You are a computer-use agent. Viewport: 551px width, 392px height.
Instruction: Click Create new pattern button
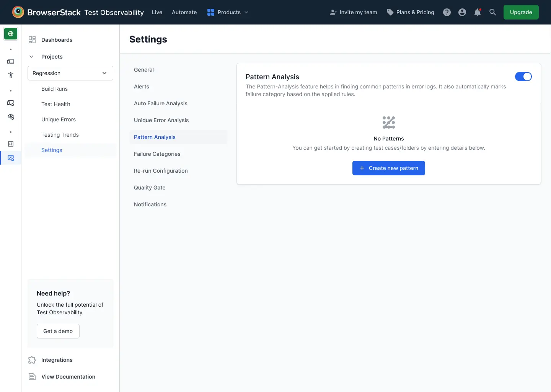point(389,168)
